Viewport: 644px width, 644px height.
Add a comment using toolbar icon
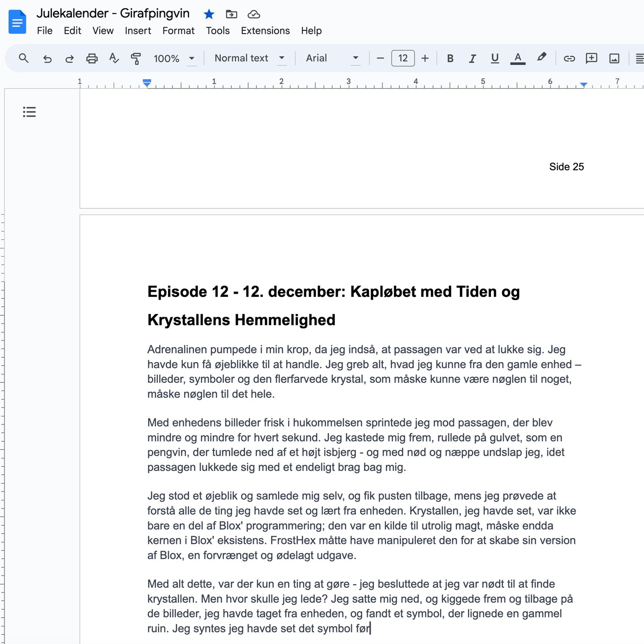591,59
